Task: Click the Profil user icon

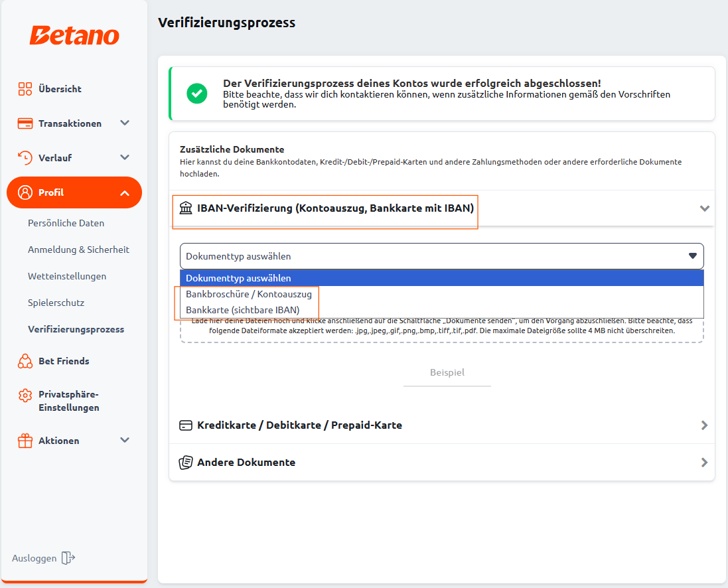Action: point(25,192)
